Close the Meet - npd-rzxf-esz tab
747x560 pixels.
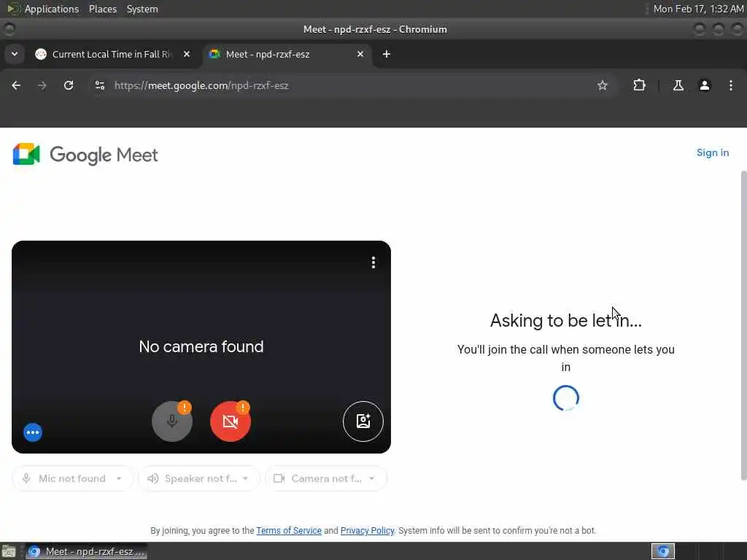click(360, 54)
